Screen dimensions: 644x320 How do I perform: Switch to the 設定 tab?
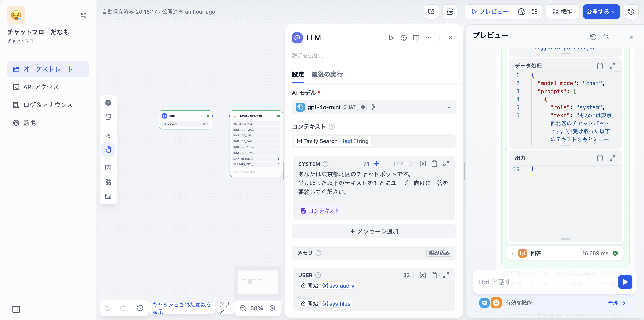(298, 74)
